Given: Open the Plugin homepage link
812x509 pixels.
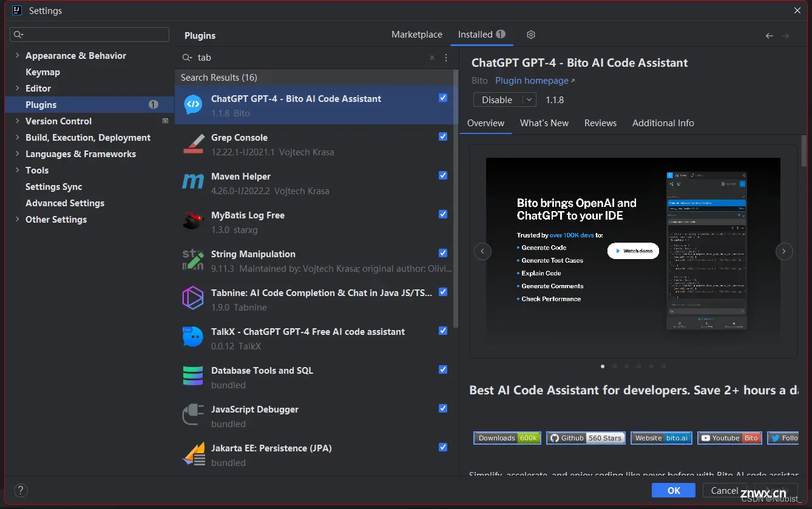Looking at the screenshot, I should click(535, 81).
